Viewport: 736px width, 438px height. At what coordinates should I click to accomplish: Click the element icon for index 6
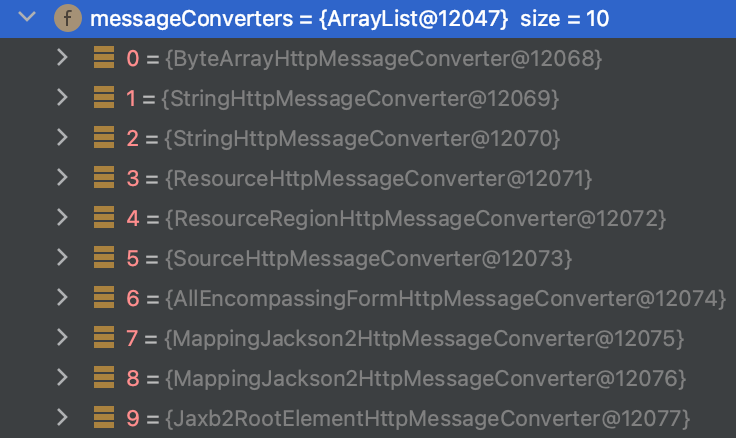point(103,297)
